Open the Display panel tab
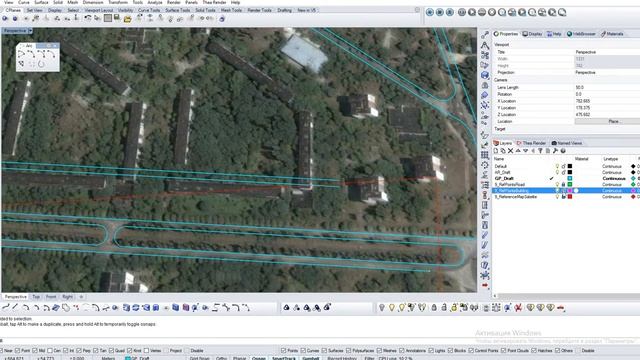 tap(532, 34)
